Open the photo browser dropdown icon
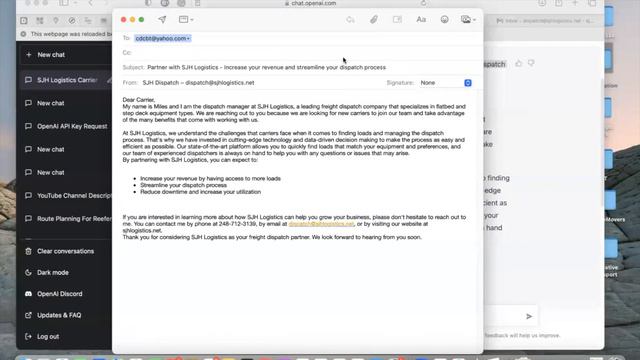The width and height of the screenshot is (640, 360). 468,20
